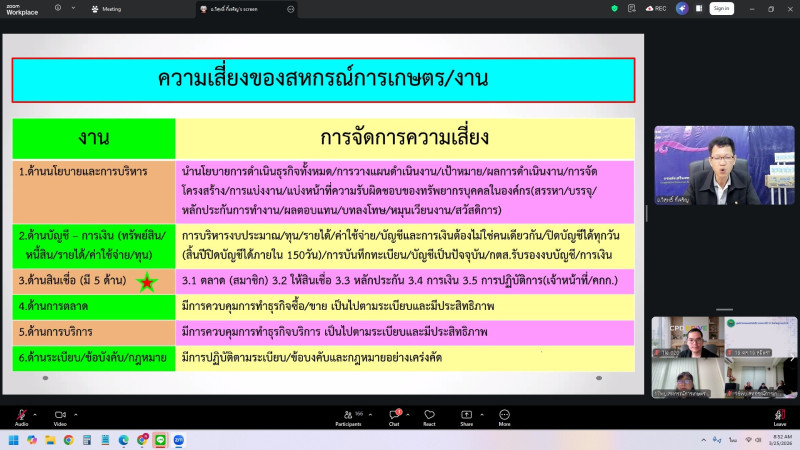Click the Share screen icon
Image resolution: width=800 pixels, height=450 pixels.
point(466,414)
